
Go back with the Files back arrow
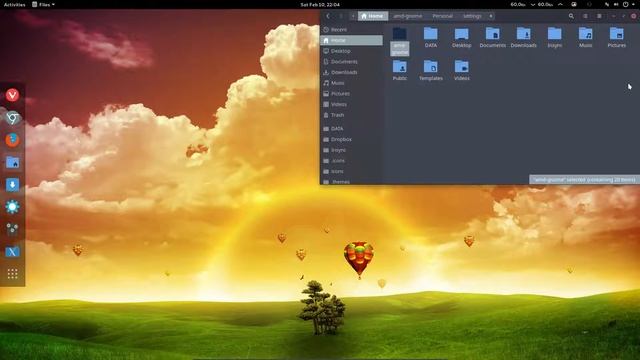tap(328, 16)
